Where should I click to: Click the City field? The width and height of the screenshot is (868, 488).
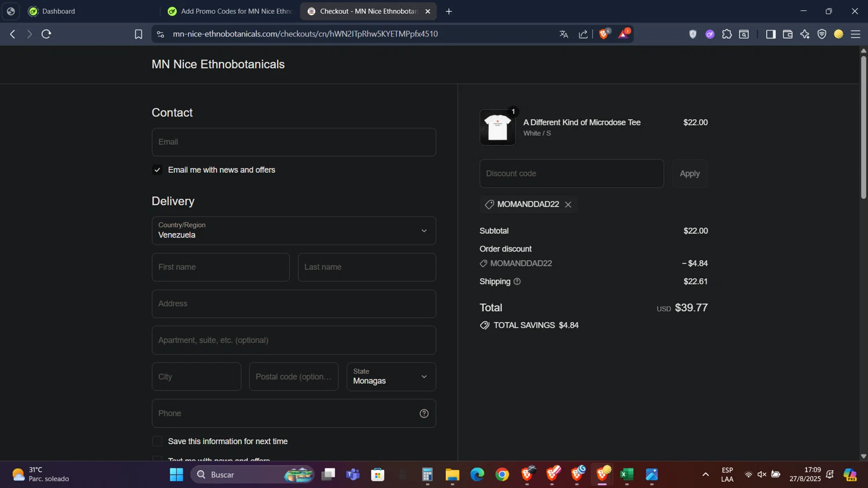[197, 377]
